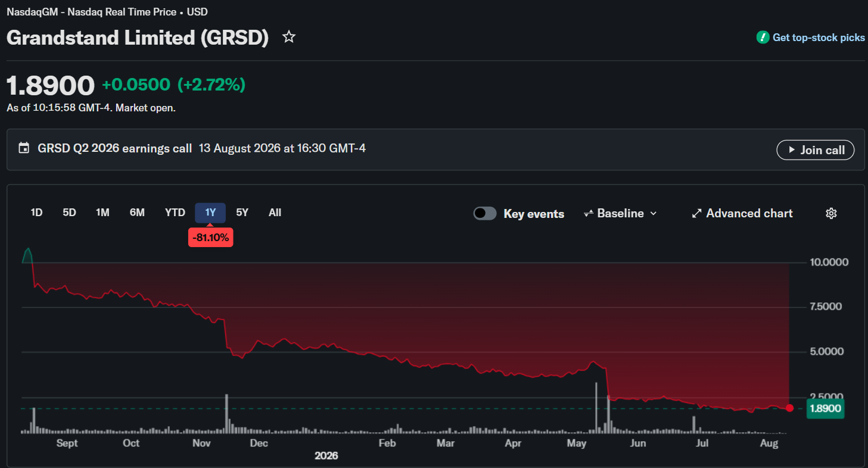Click the NasdaqGM Real Time Price line

coord(107,12)
